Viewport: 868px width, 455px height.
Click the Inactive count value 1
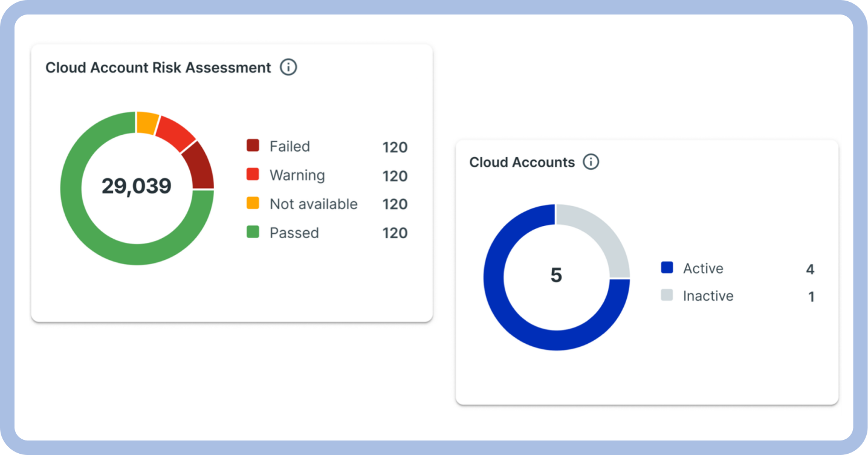pos(811,297)
